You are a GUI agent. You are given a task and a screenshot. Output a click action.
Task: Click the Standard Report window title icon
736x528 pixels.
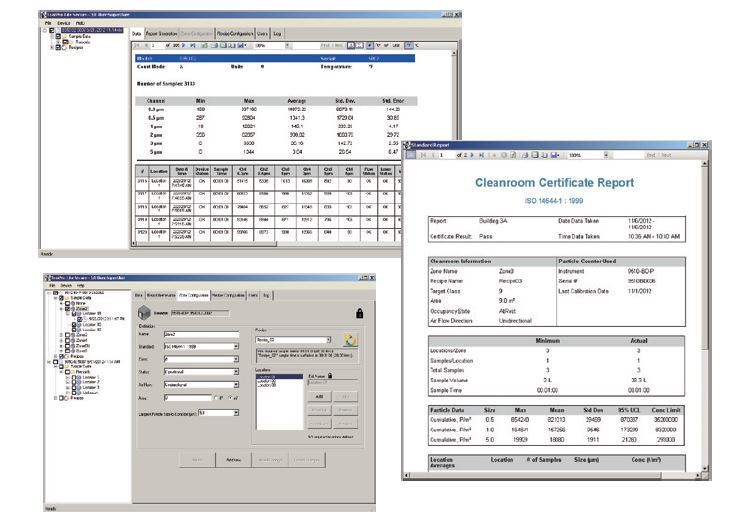(x=406, y=145)
